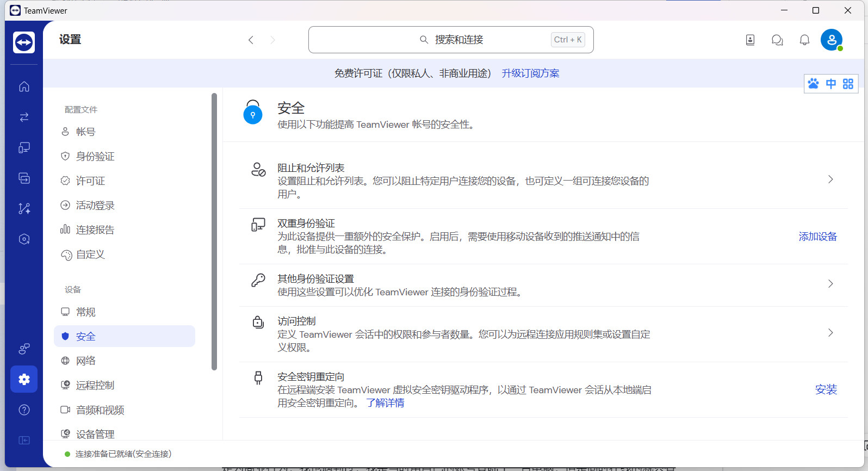Open the 了解详情 link
This screenshot has width=868, height=471.
coord(385,403)
